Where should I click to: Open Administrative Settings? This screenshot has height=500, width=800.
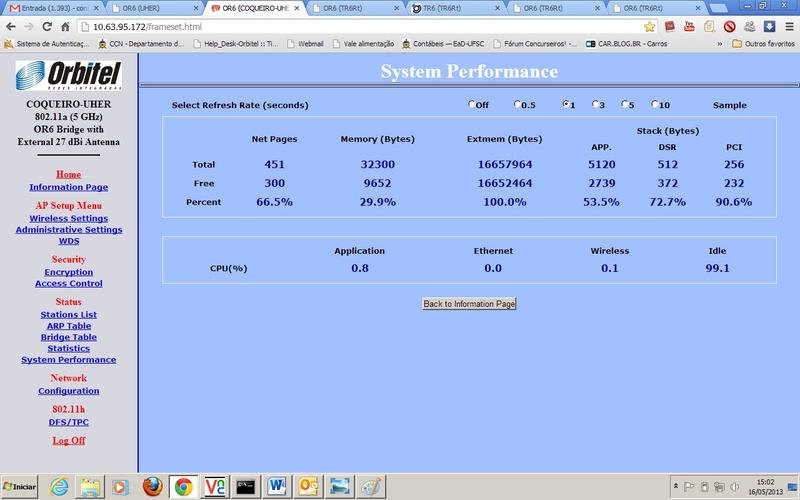tap(68, 230)
